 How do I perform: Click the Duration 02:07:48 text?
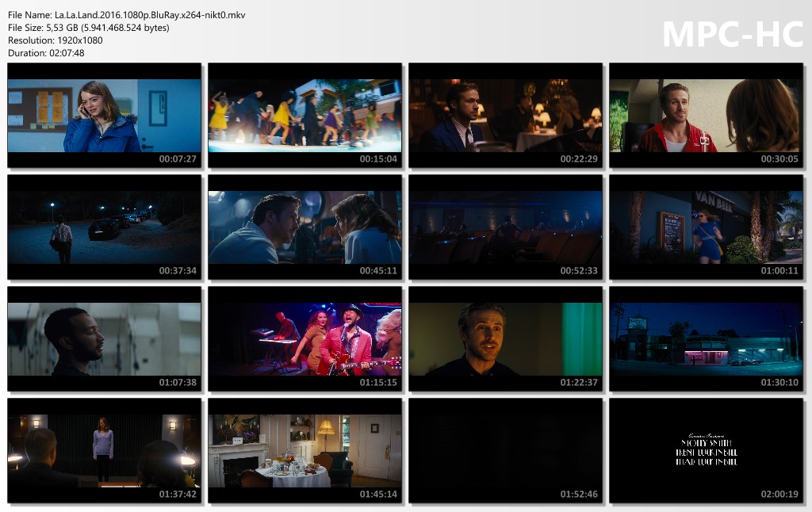46,53
